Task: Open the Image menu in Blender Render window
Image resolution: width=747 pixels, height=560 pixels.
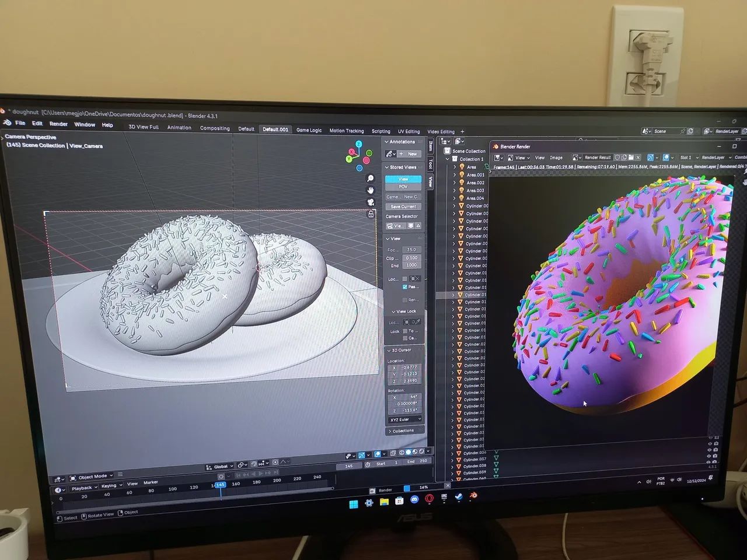Action: [x=556, y=157]
